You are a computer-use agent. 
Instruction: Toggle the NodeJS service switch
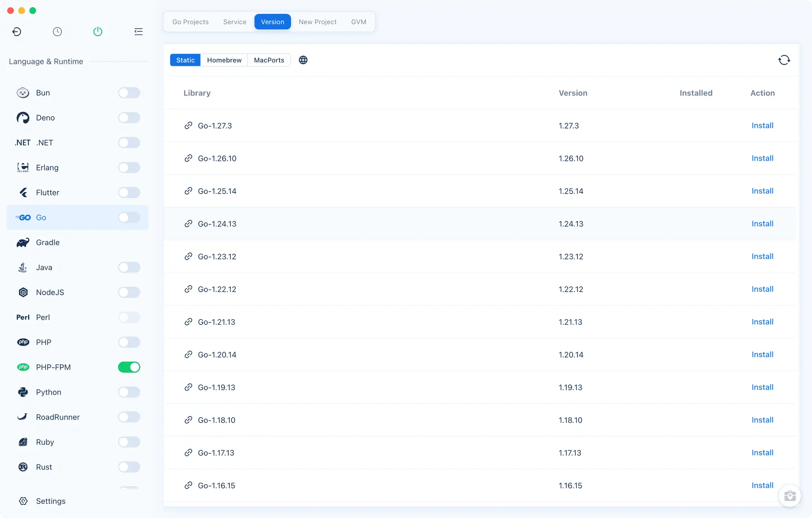click(129, 292)
